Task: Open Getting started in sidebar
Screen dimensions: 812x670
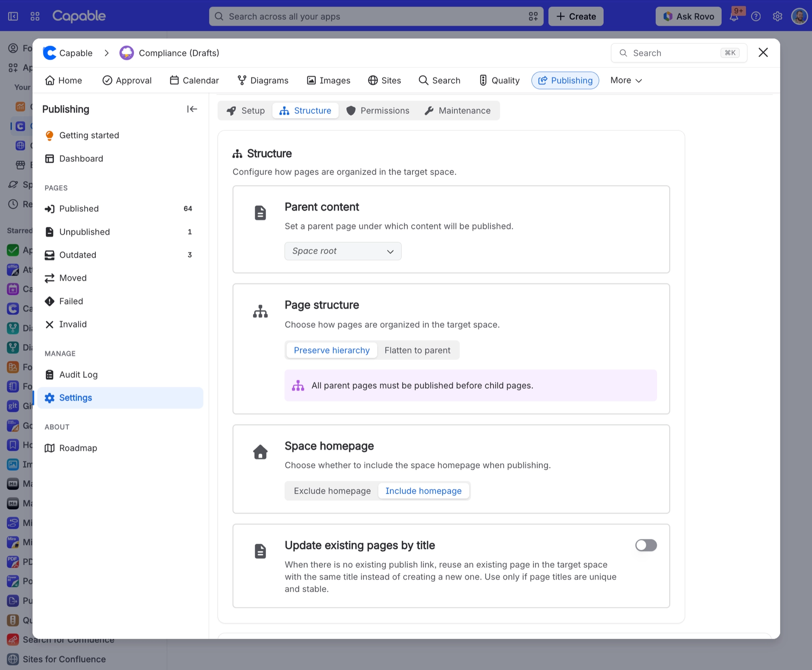Action: [x=120, y=136]
